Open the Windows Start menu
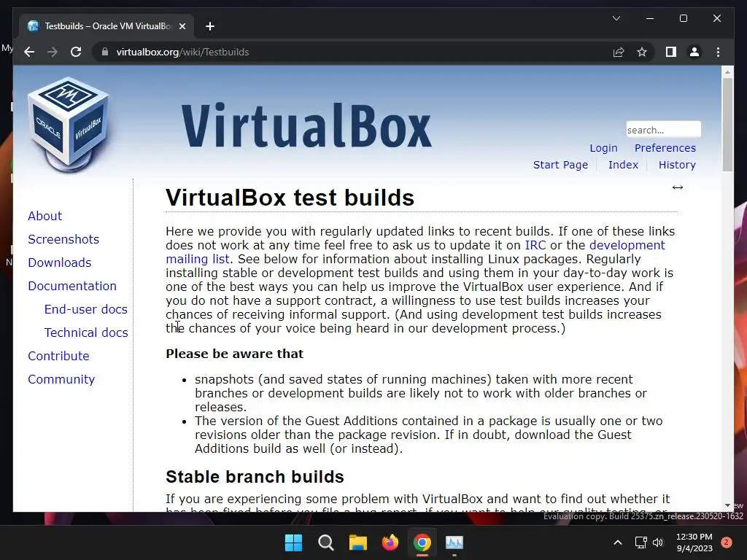The width and height of the screenshot is (747, 560). tap(293, 542)
